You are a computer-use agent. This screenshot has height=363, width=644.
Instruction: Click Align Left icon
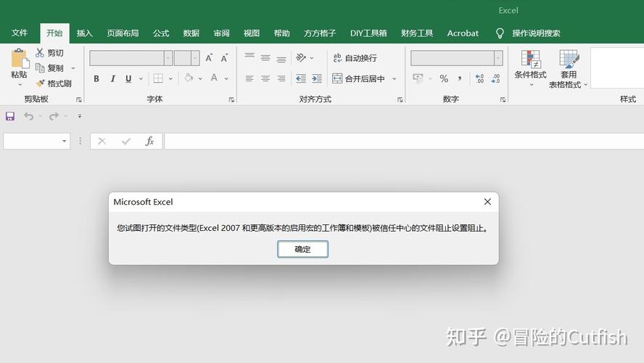coord(249,78)
